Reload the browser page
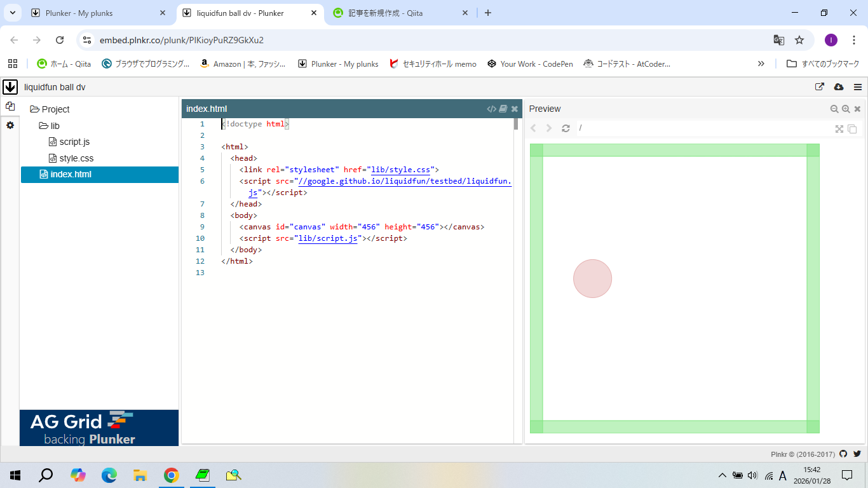Image resolution: width=868 pixels, height=488 pixels. [x=60, y=40]
